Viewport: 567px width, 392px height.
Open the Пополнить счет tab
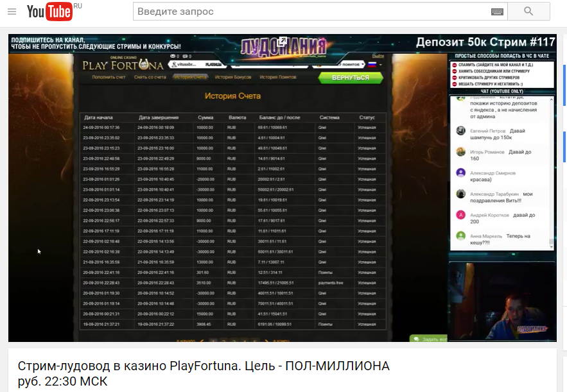point(109,77)
